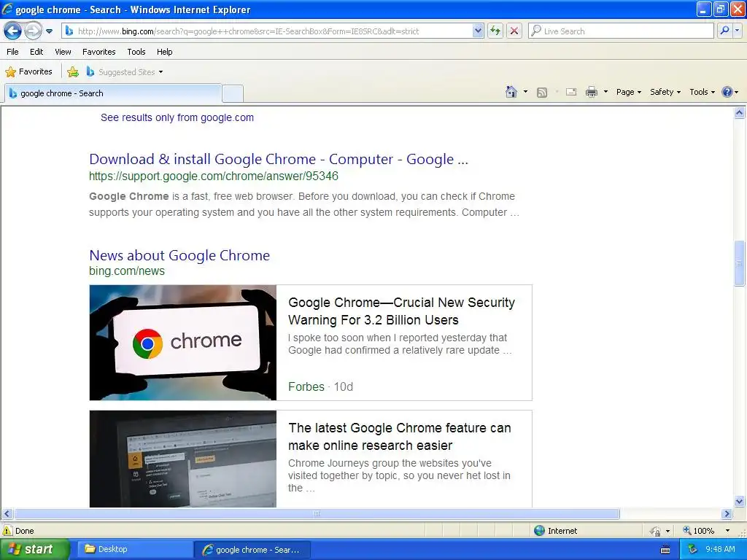Click the Internet Explorer title bar icon
Screen dimensions: 747x560
(7, 9)
